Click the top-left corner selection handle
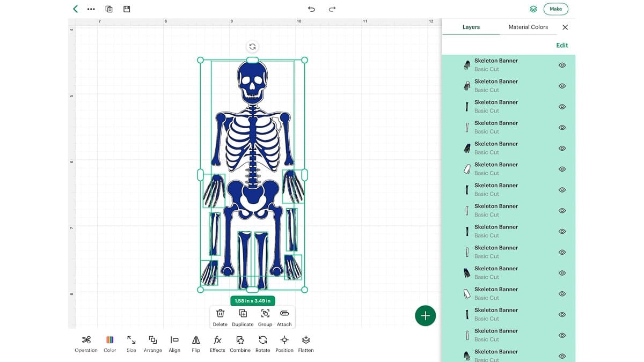This screenshot has width=644, height=362. pyautogui.click(x=201, y=60)
